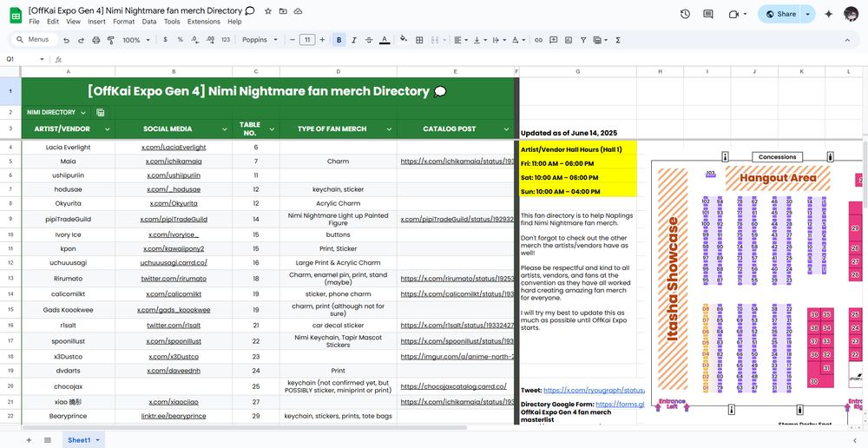Go to Google Sheets home logo

point(16,16)
